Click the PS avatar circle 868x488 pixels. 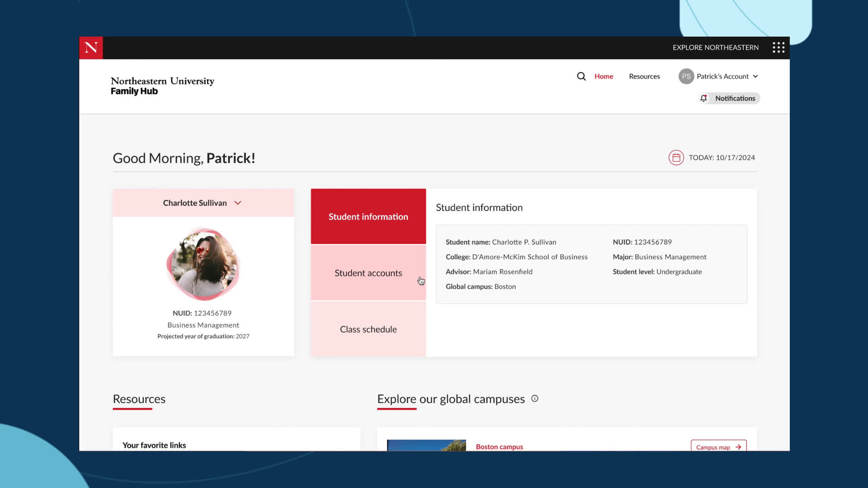[x=686, y=76]
